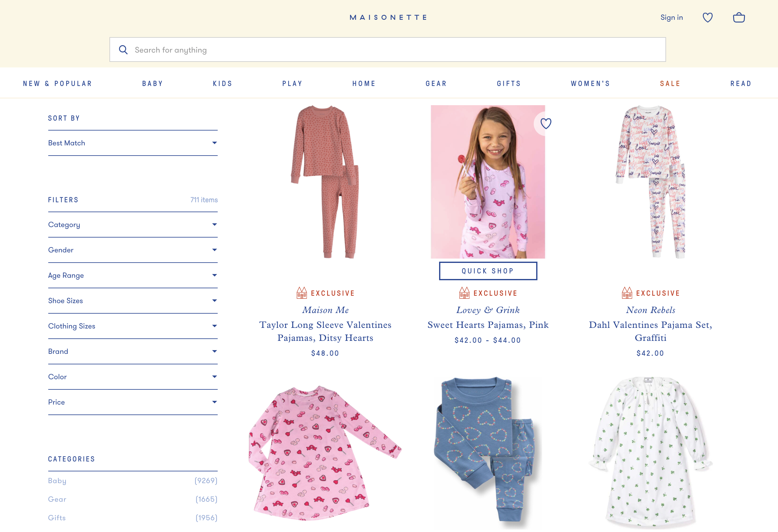Image resolution: width=778 pixels, height=532 pixels.
Task: Open the shopping bag icon
Action: point(739,17)
